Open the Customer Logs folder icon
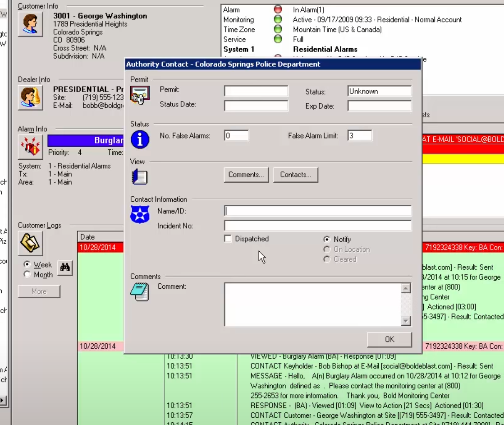 pos(30,244)
